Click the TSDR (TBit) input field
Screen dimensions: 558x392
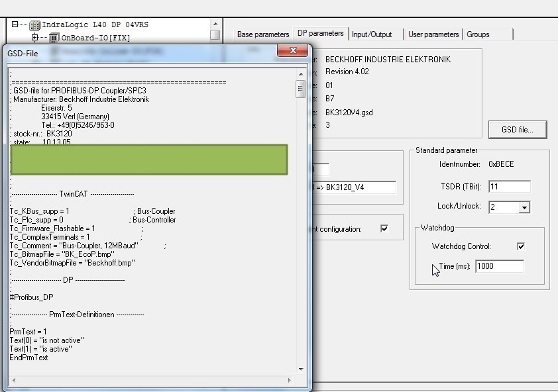point(510,186)
